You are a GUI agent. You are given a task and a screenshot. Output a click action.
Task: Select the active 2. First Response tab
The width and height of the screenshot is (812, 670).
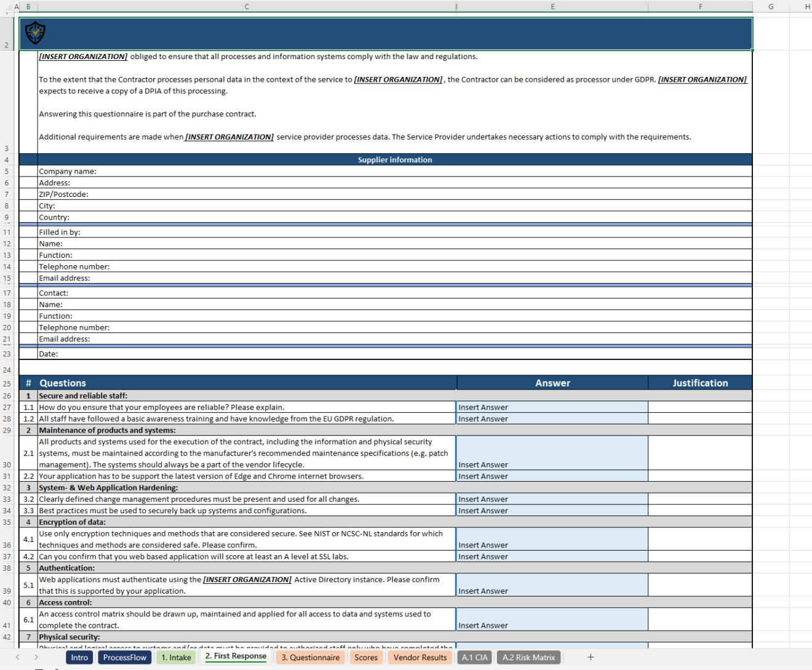pos(235,656)
